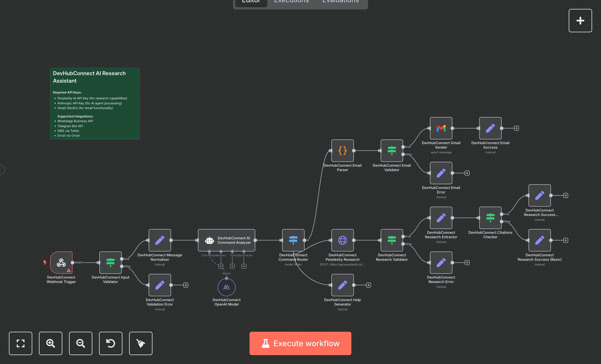Image resolution: width=601 pixels, height=364 pixels.
Task: Open the DevHubConnect Webhook Trigger node
Action: [x=61, y=263]
